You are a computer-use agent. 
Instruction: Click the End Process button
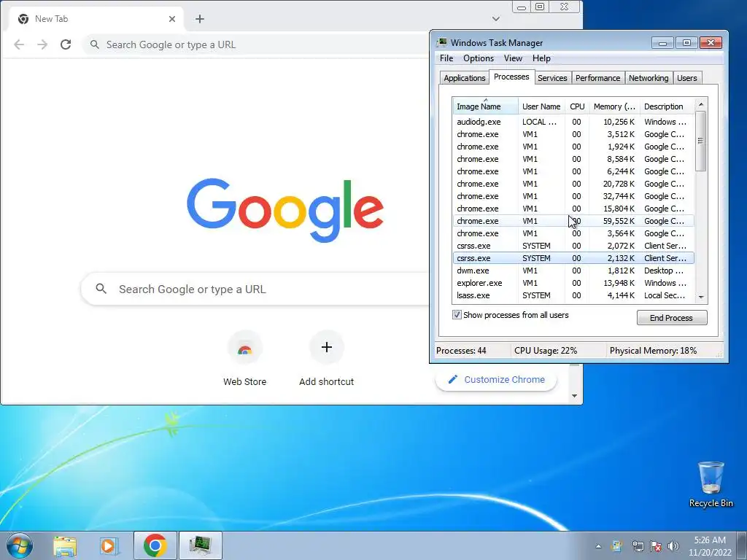(671, 318)
